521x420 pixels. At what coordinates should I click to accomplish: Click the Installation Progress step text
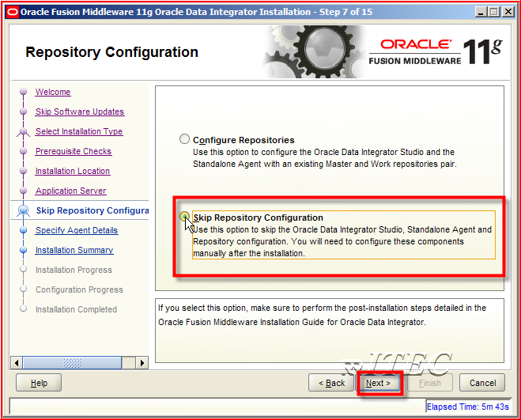pyautogui.click(x=74, y=270)
